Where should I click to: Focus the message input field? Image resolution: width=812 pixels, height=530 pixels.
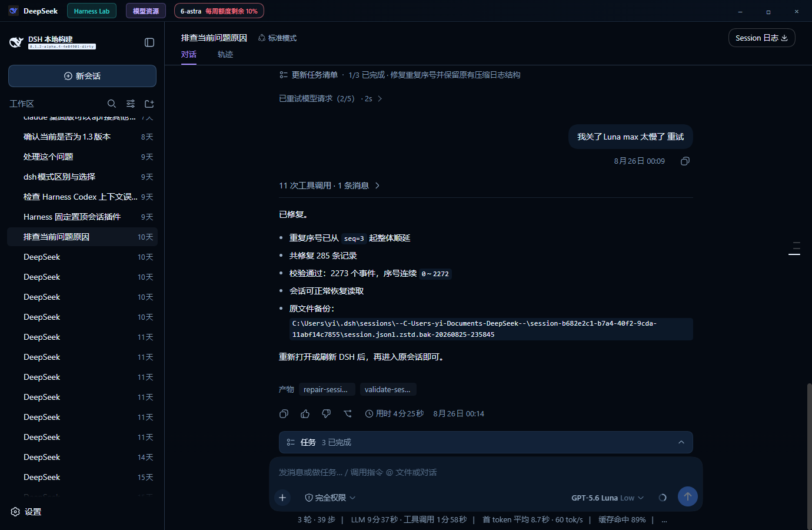[486, 472]
